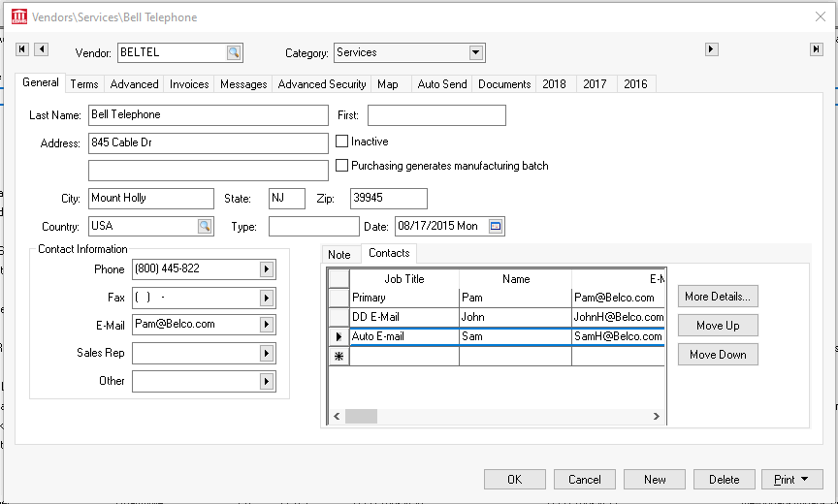
Task: Open the Other field arrow menu
Action: pyautogui.click(x=266, y=381)
